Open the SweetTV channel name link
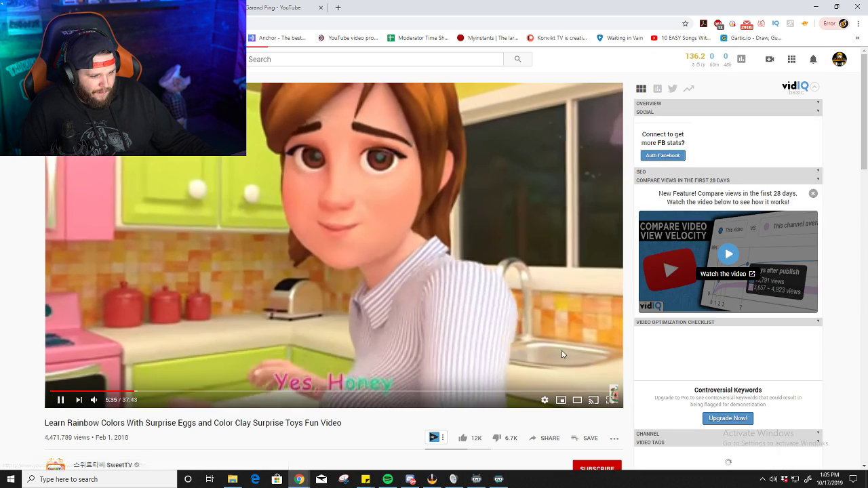Image resolution: width=868 pixels, height=488 pixels. tap(102, 465)
